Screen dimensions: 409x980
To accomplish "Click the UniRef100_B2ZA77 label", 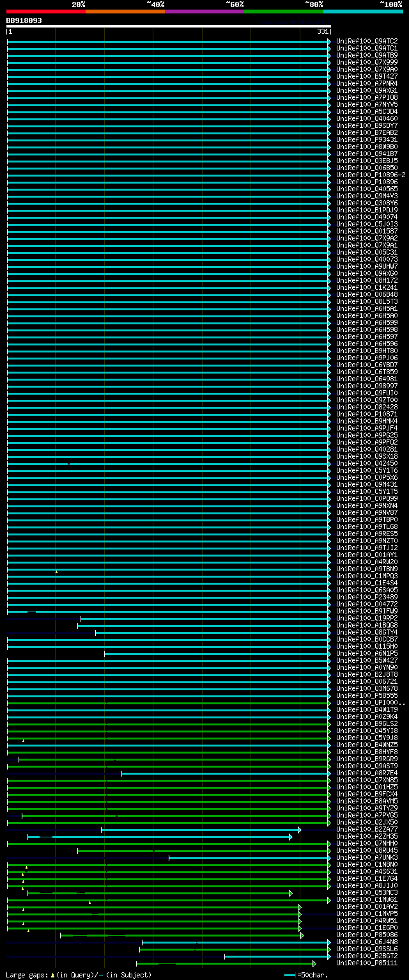I will [367, 830].
